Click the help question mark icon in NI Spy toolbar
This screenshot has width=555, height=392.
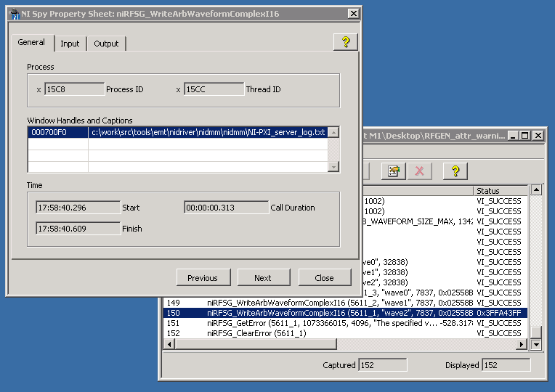point(455,171)
